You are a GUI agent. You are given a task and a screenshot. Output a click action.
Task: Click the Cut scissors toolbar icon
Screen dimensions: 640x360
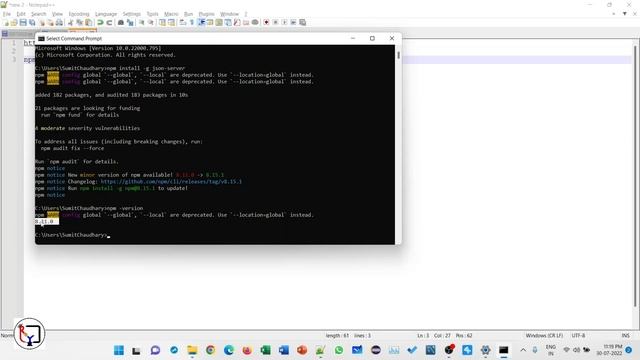tap(71, 22)
